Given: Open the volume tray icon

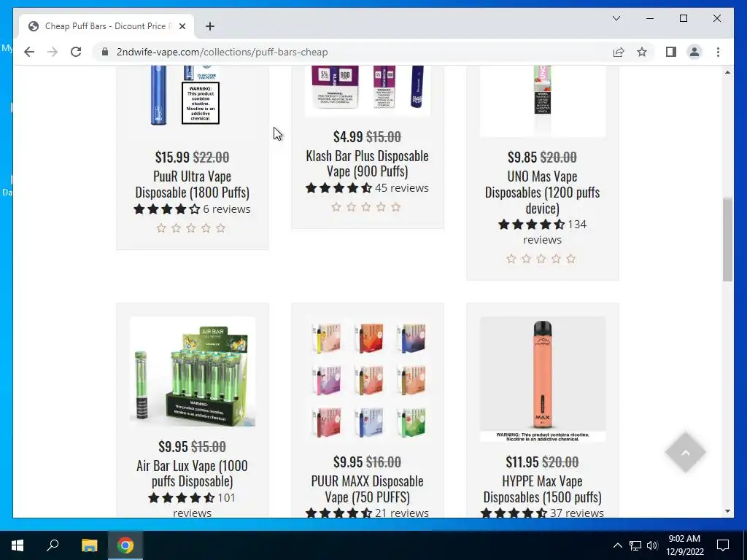Looking at the screenshot, I should click(x=652, y=545).
